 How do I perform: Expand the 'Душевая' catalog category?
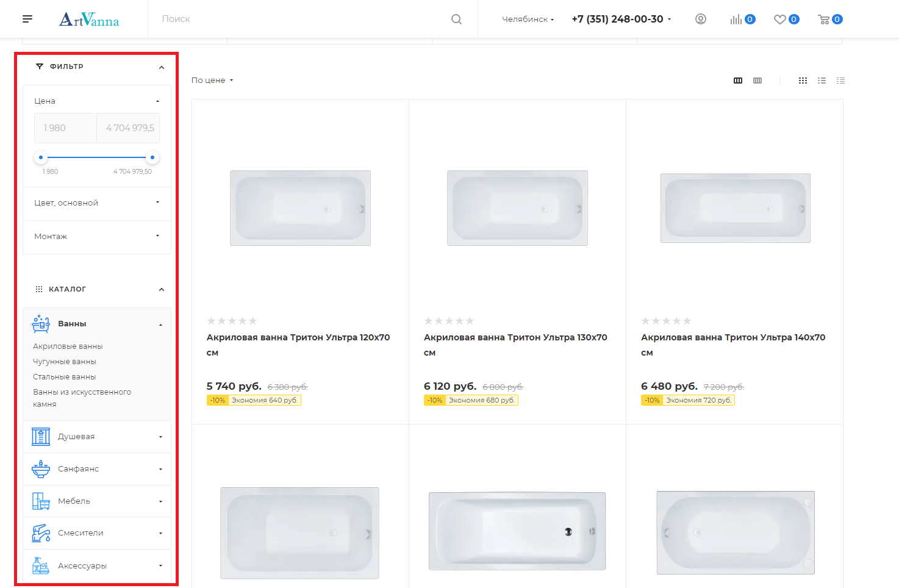click(x=97, y=437)
